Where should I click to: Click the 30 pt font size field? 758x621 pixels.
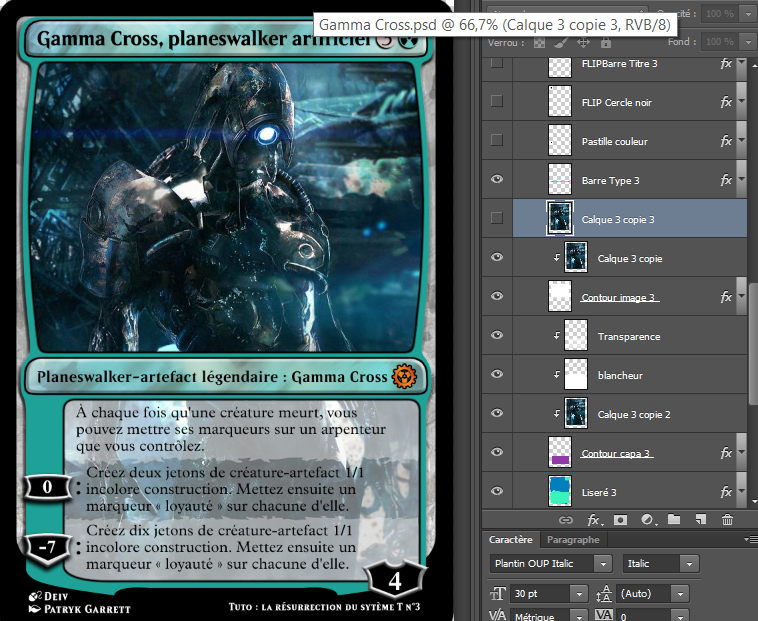point(540,593)
